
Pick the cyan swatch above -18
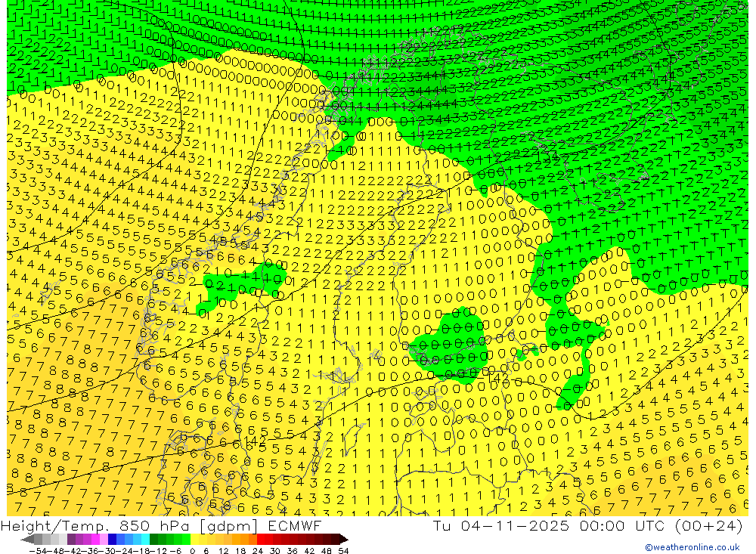click(x=145, y=539)
